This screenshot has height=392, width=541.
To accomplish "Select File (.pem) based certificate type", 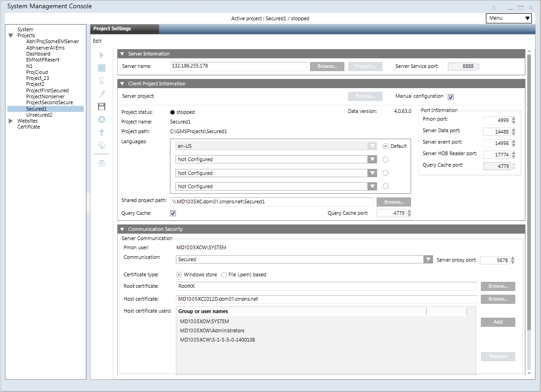I will point(224,275).
